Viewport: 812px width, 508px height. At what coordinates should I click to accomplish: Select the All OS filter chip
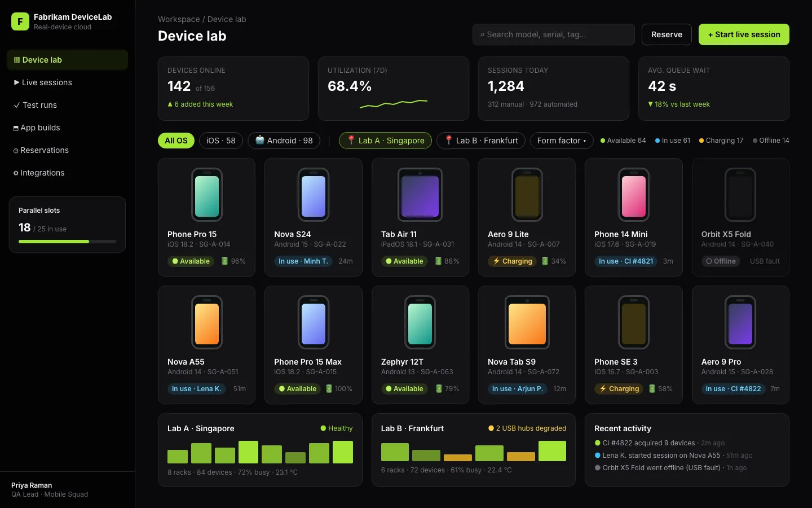[x=176, y=141]
